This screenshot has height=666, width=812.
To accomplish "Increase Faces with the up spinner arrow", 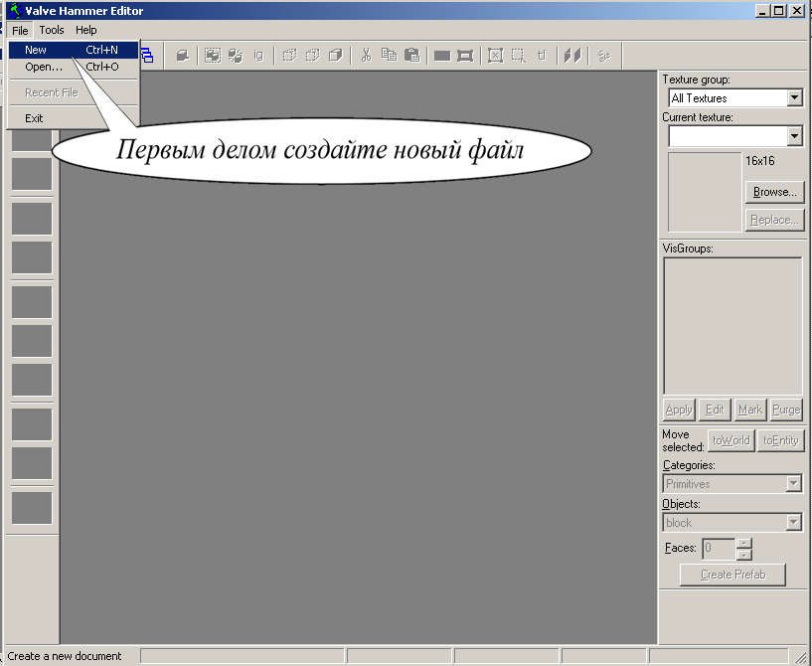I will [x=744, y=544].
